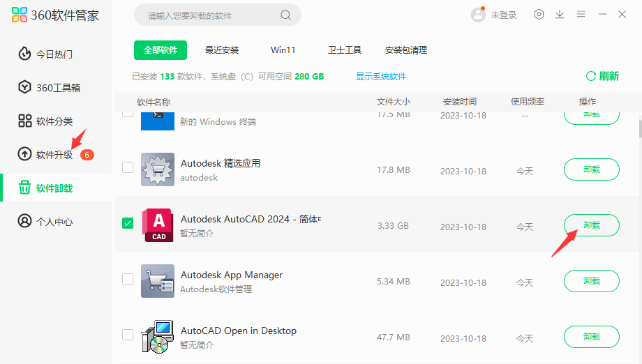
Task: Click the 5.34 MB size value
Action: click(394, 282)
